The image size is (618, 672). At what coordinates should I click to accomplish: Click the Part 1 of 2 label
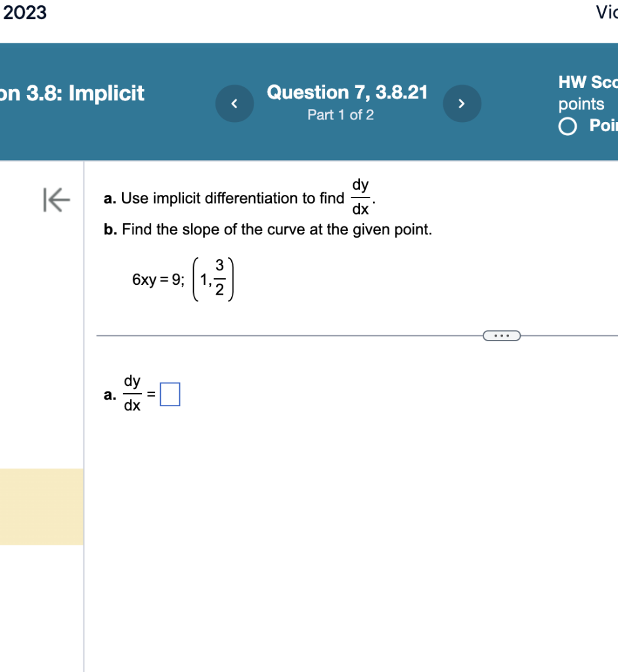pyautogui.click(x=340, y=115)
